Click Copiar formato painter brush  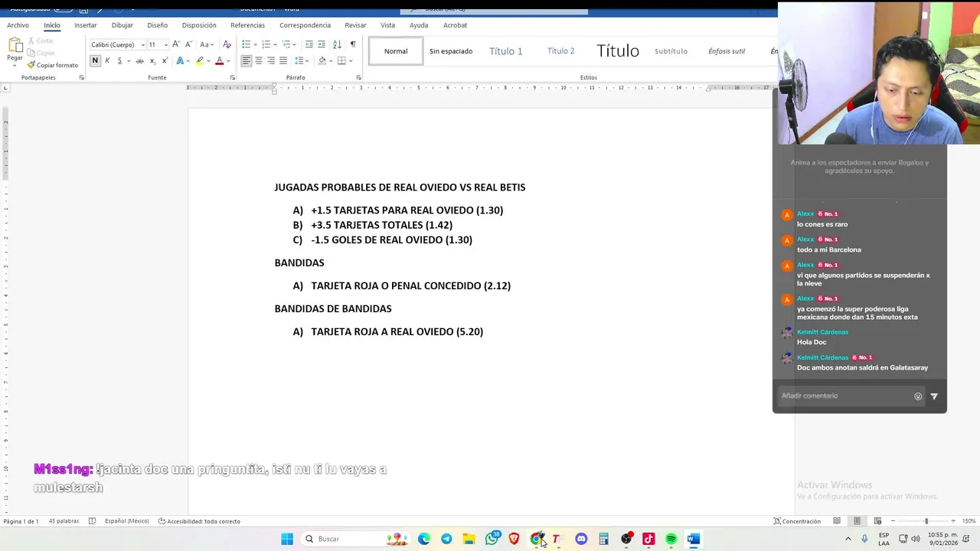(x=53, y=65)
